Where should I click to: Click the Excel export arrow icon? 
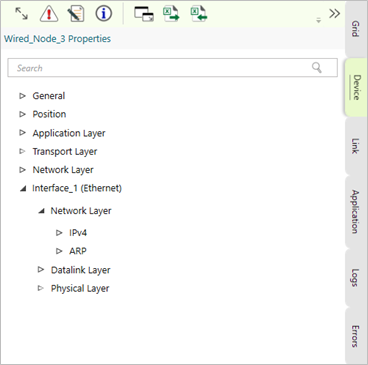pyautogui.click(x=171, y=14)
